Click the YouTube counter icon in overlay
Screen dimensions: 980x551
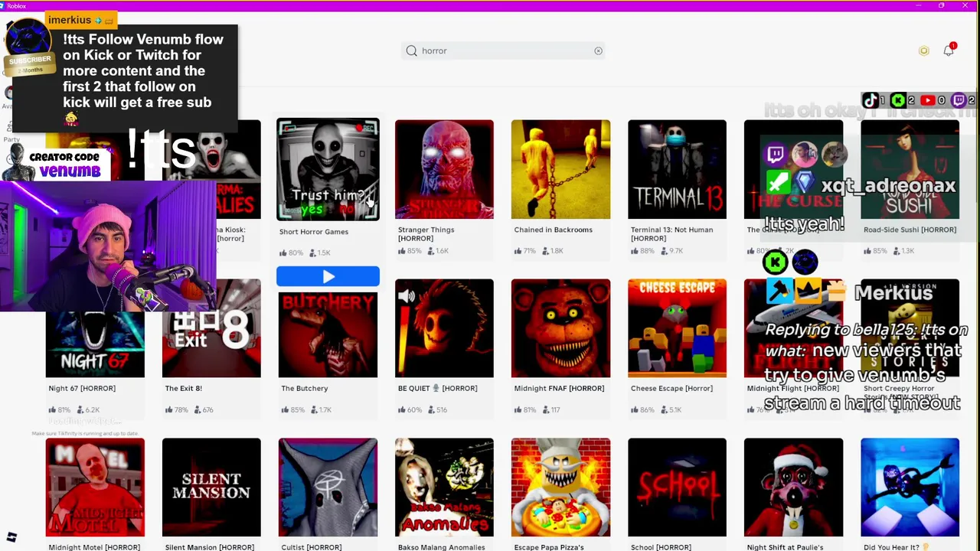click(x=927, y=100)
